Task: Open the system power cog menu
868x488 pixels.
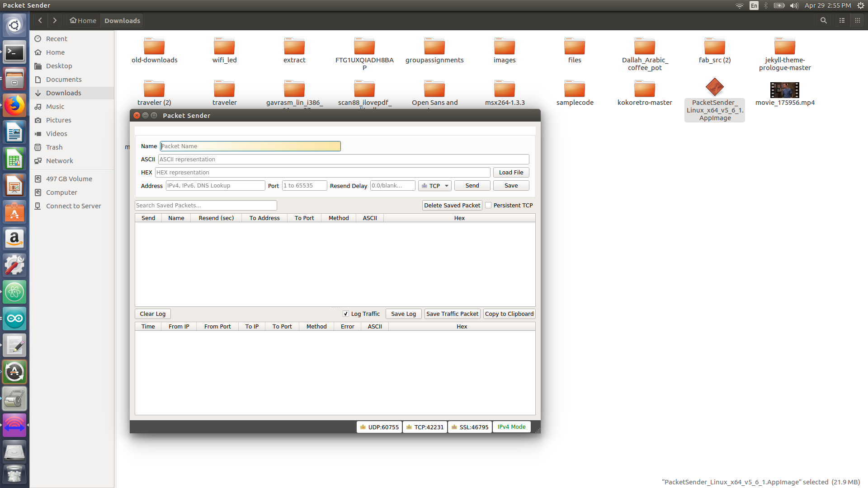Action: pyautogui.click(x=860, y=5)
